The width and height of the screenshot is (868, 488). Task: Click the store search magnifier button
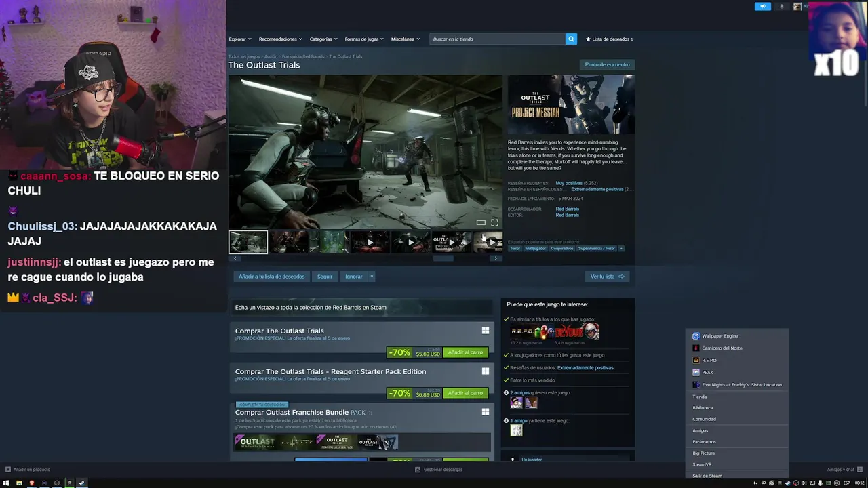pyautogui.click(x=571, y=39)
